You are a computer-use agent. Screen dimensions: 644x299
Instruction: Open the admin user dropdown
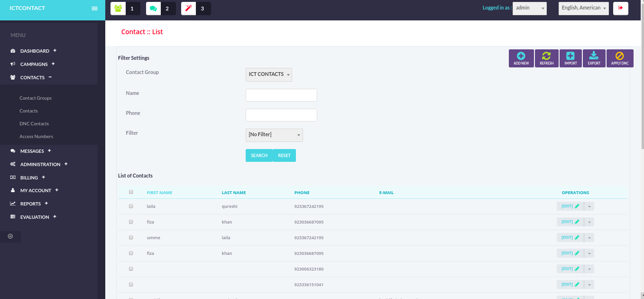(530, 8)
